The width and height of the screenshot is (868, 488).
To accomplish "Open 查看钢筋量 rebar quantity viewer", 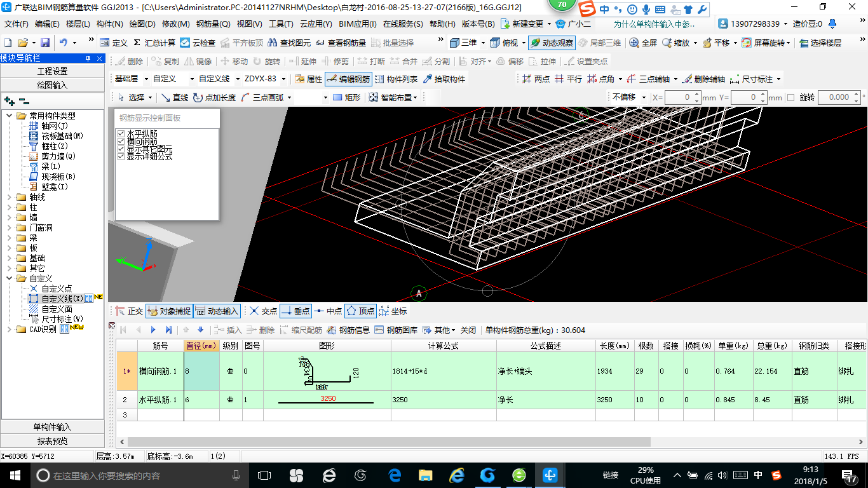I will point(341,43).
